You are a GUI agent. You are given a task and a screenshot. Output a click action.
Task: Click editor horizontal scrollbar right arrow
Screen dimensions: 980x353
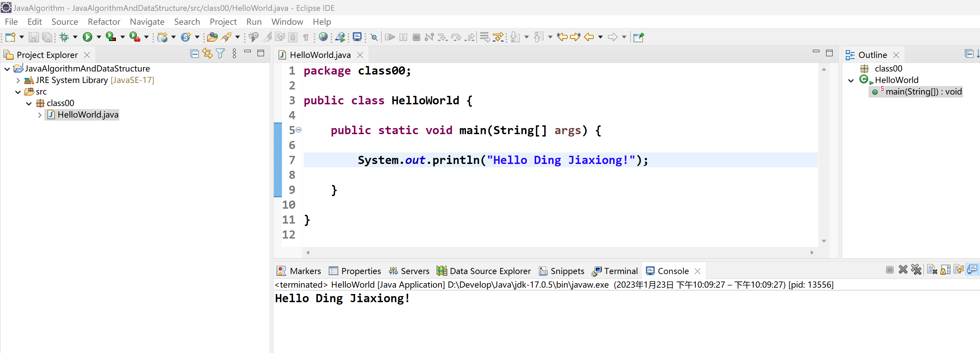pyautogui.click(x=812, y=253)
